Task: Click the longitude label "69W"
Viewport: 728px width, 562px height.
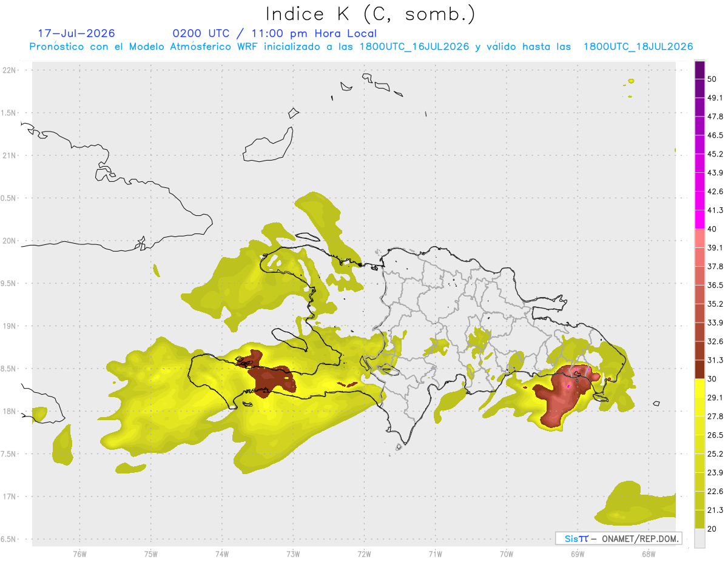Action: [x=577, y=554]
